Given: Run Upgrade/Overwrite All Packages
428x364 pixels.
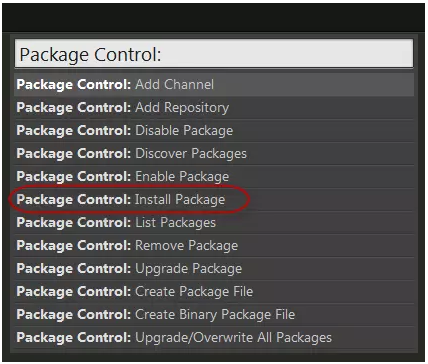Looking at the screenshot, I should [214, 338].
